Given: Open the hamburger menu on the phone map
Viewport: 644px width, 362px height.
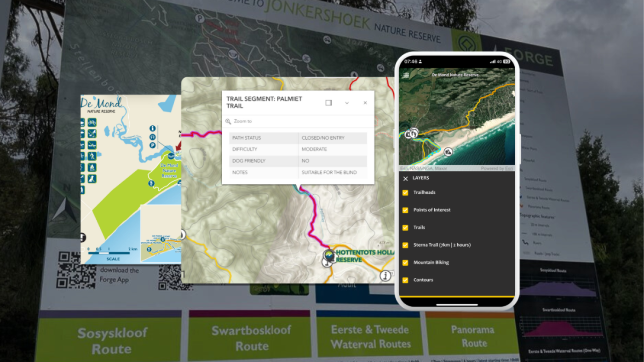Looking at the screenshot, I should click(406, 75).
